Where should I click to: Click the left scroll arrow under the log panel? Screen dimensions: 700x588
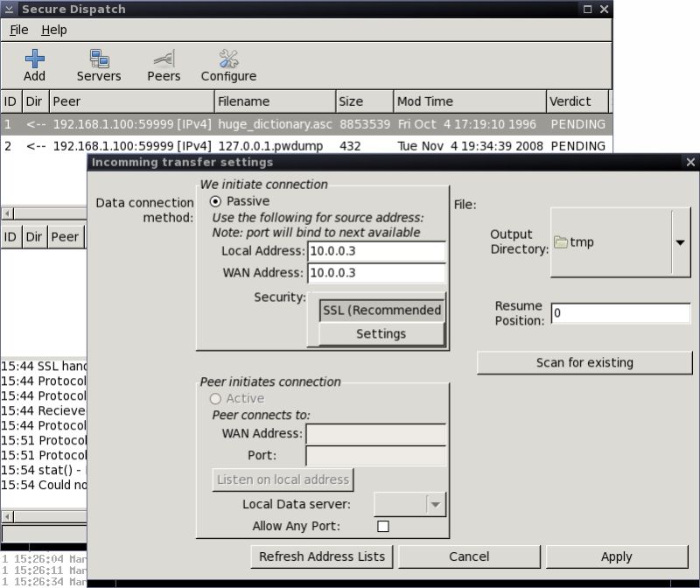(8, 516)
